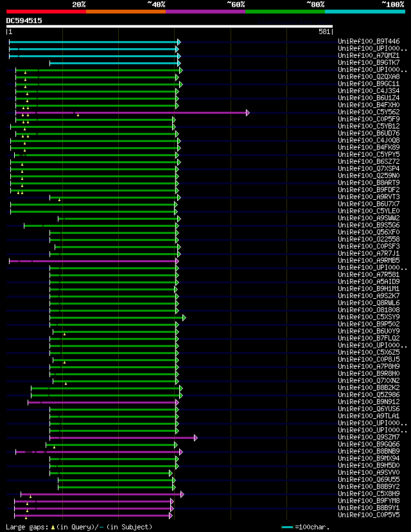
Task: Click the query name DC594515
Action: [24, 21]
